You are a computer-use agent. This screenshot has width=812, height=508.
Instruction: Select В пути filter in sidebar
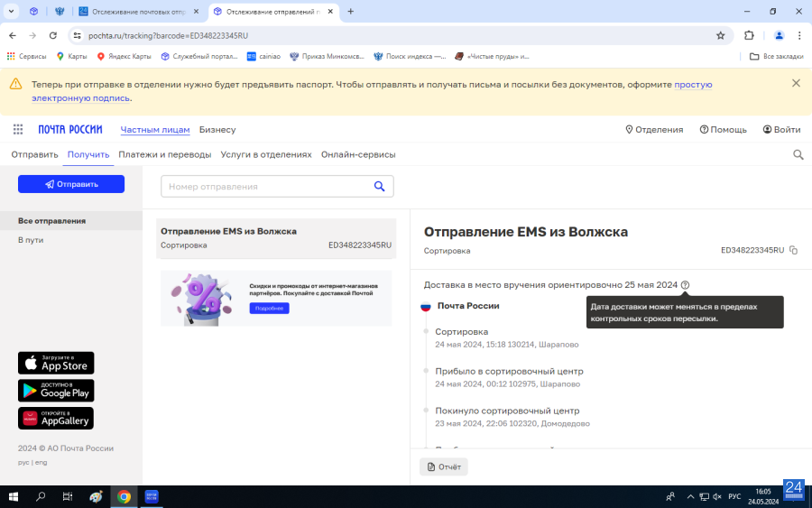(31, 240)
